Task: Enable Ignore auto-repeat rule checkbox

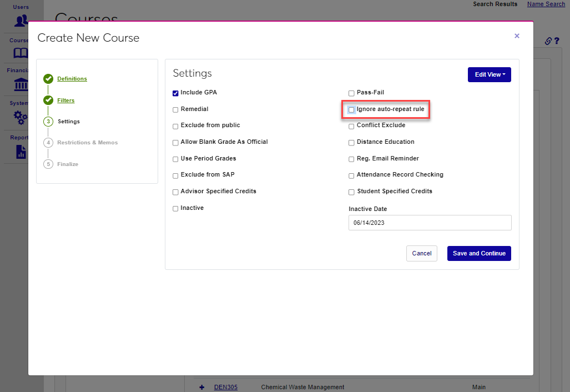Action: point(351,110)
